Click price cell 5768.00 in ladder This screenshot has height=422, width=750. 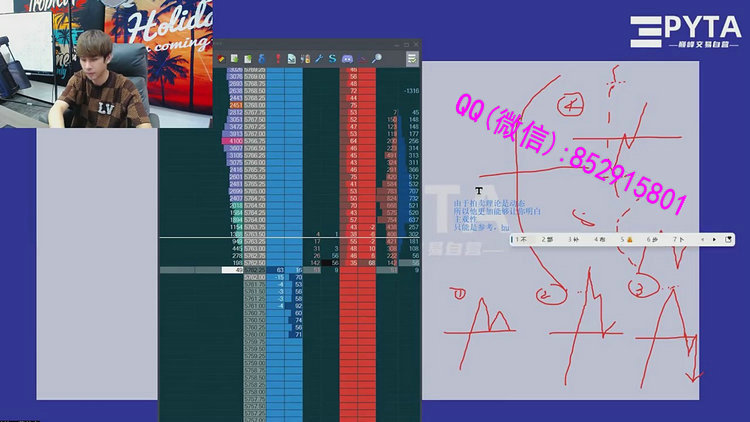click(255, 105)
